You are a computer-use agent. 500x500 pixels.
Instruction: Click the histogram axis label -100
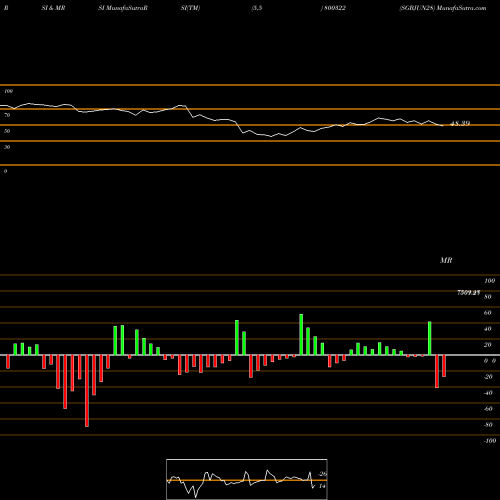489,441
